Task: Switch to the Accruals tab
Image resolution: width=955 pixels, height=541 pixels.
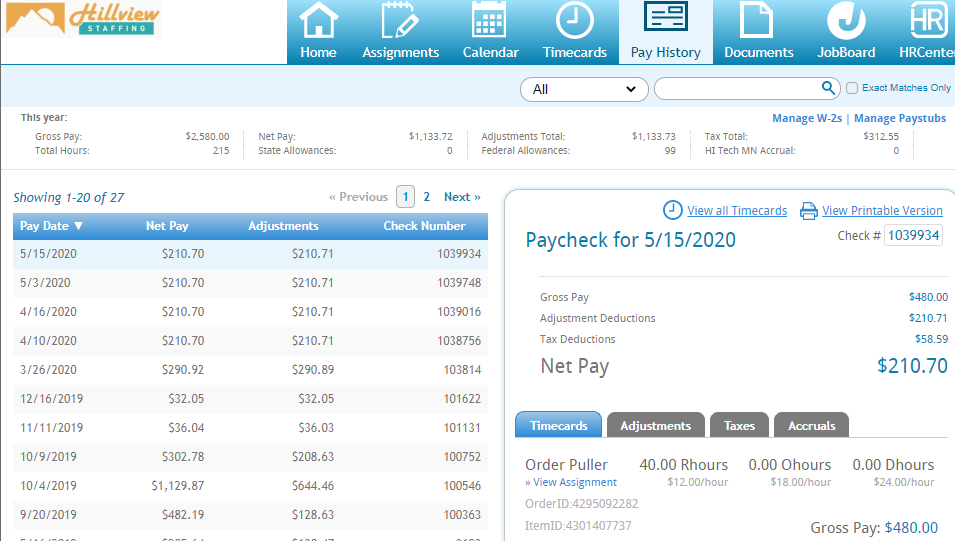Action: pos(811,425)
